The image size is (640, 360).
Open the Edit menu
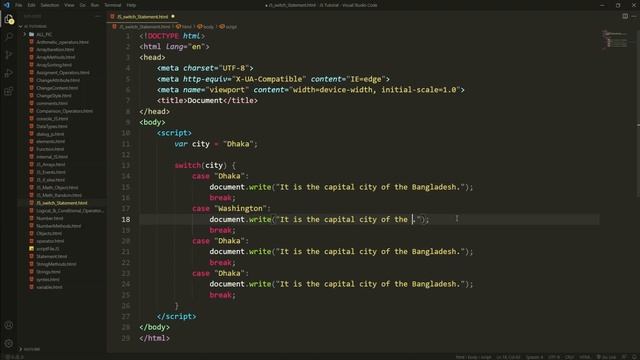pos(31,5)
